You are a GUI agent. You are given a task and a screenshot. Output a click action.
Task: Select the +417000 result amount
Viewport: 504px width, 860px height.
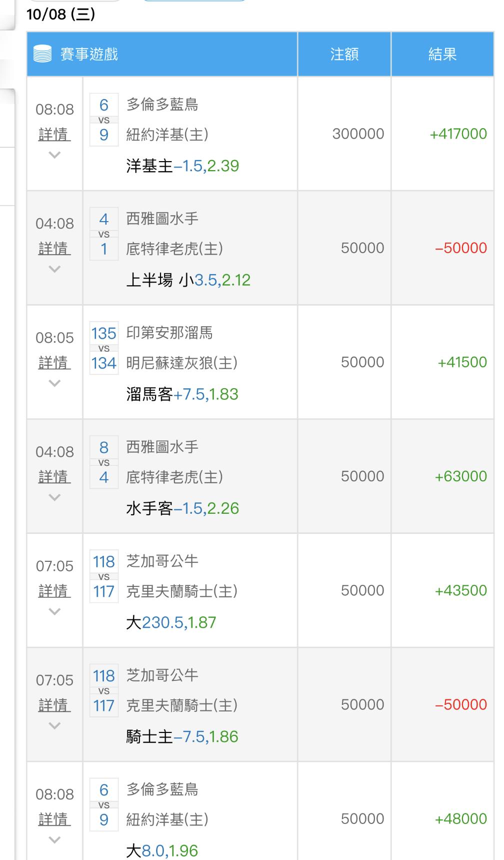(458, 134)
